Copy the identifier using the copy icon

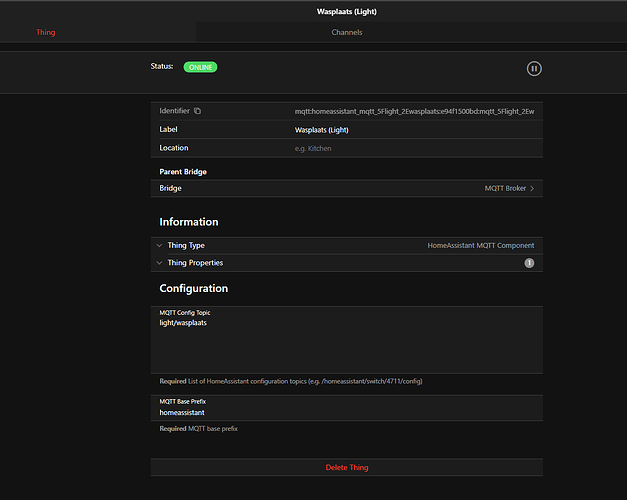pyautogui.click(x=197, y=111)
